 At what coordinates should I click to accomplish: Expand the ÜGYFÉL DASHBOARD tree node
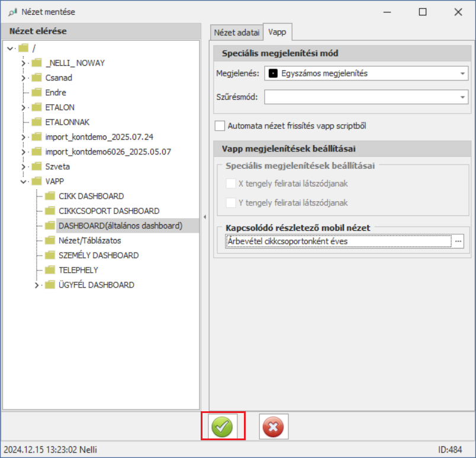[37, 285]
